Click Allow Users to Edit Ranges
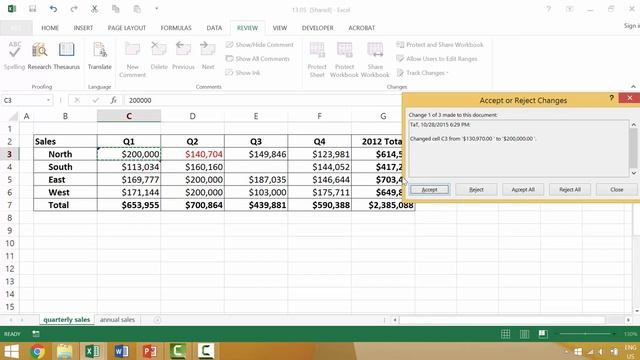The height and width of the screenshot is (360, 640). click(x=437, y=59)
